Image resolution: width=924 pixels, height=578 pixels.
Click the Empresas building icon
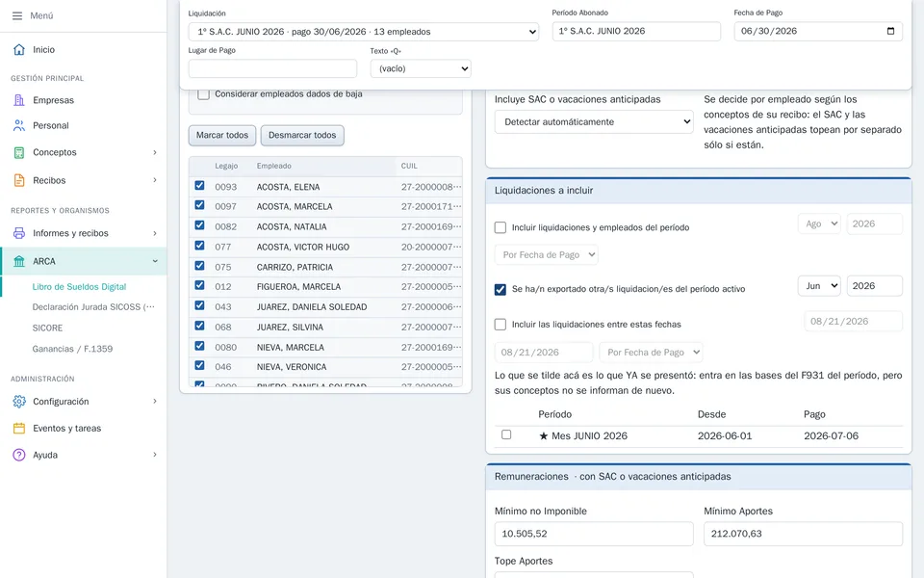click(19, 100)
